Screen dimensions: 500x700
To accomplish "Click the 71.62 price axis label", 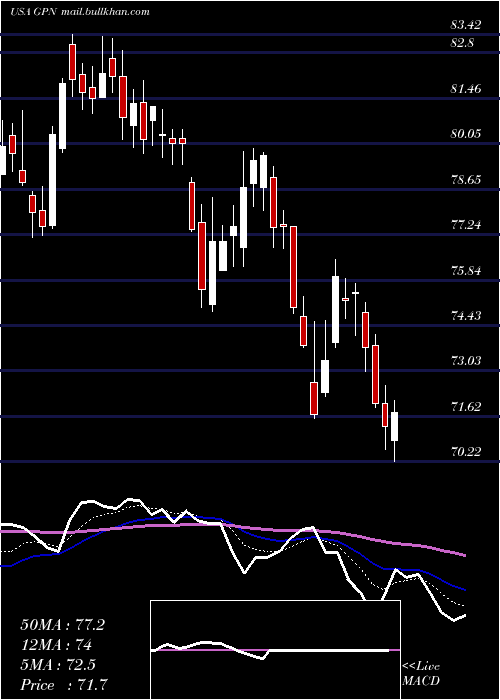I will (x=466, y=407).
